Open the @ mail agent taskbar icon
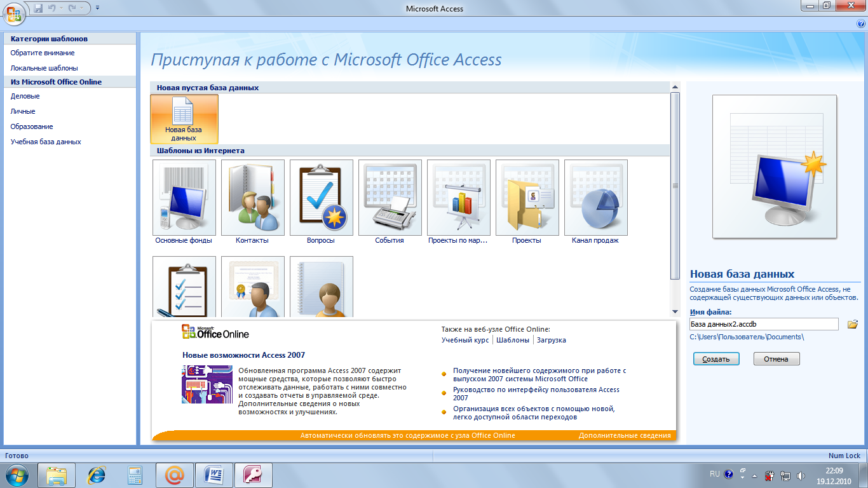868x488 pixels. click(x=174, y=475)
